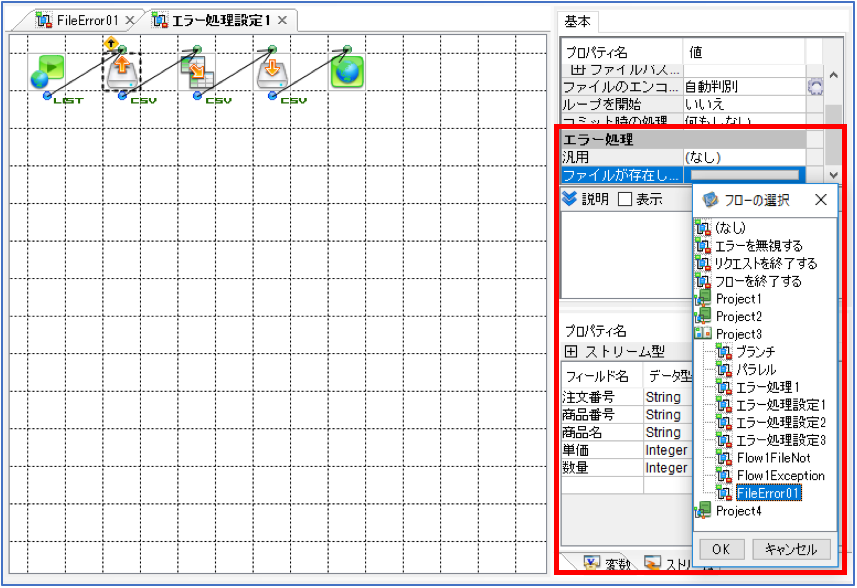Confirm flow selection with OK button
The height and width of the screenshot is (588, 857).
pos(720,549)
